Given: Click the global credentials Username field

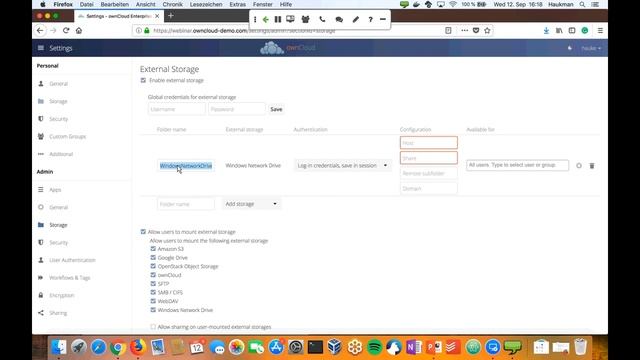Looking at the screenshot, I should click(x=177, y=109).
